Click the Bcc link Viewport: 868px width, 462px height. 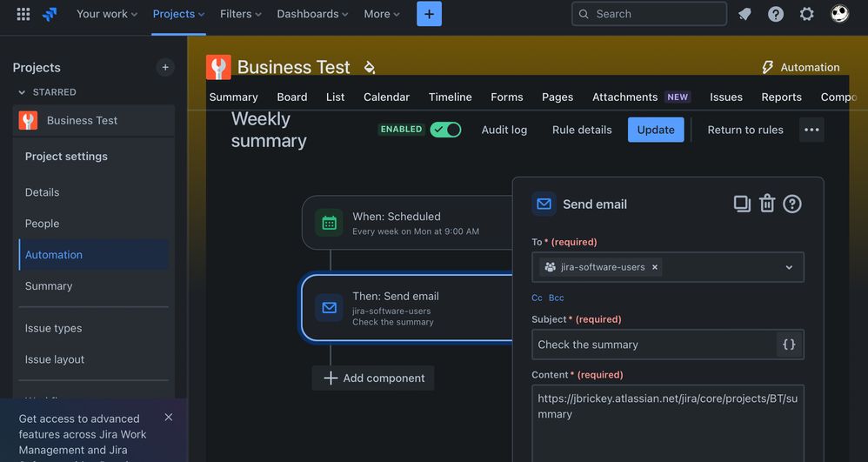(x=557, y=298)
